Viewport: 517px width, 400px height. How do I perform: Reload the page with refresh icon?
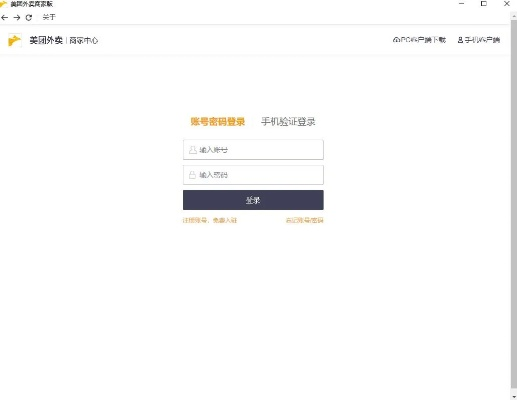tap(29, 17)
